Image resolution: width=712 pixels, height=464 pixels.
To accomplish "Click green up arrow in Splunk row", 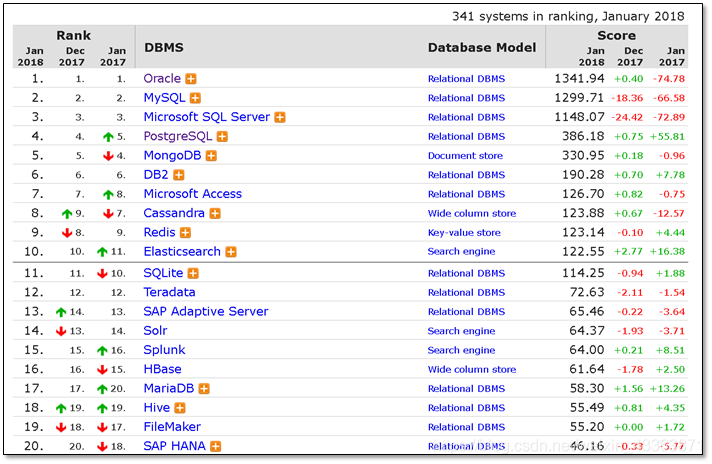I will (x=102, y=350).
